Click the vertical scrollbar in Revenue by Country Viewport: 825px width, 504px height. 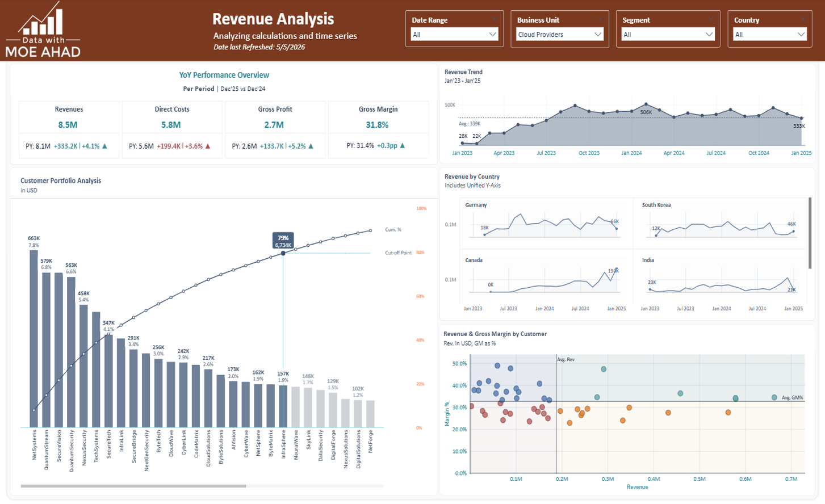point(810,233)
